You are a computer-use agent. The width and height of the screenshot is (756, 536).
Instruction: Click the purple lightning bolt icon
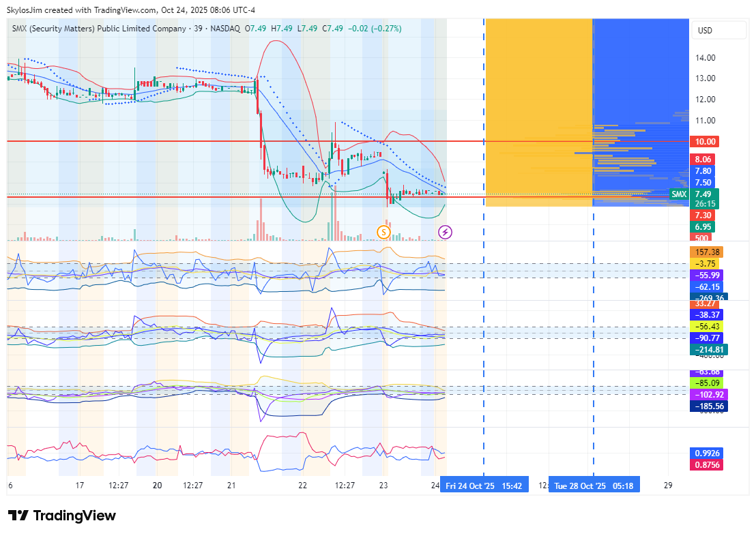tap(445, 233)
